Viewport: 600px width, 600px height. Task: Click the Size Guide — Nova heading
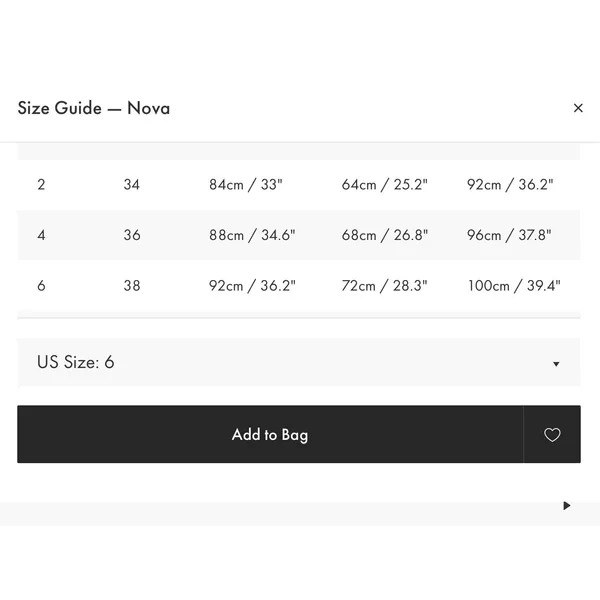[94, 108]
